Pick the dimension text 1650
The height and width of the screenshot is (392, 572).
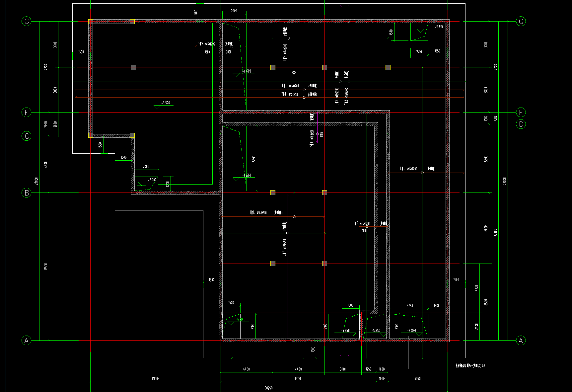click(437, 51)
